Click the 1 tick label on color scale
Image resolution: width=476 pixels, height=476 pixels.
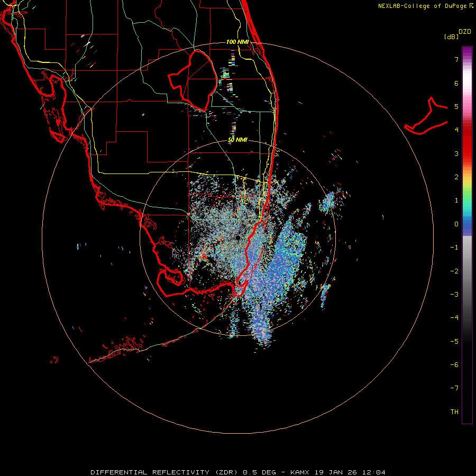point(456,200)
